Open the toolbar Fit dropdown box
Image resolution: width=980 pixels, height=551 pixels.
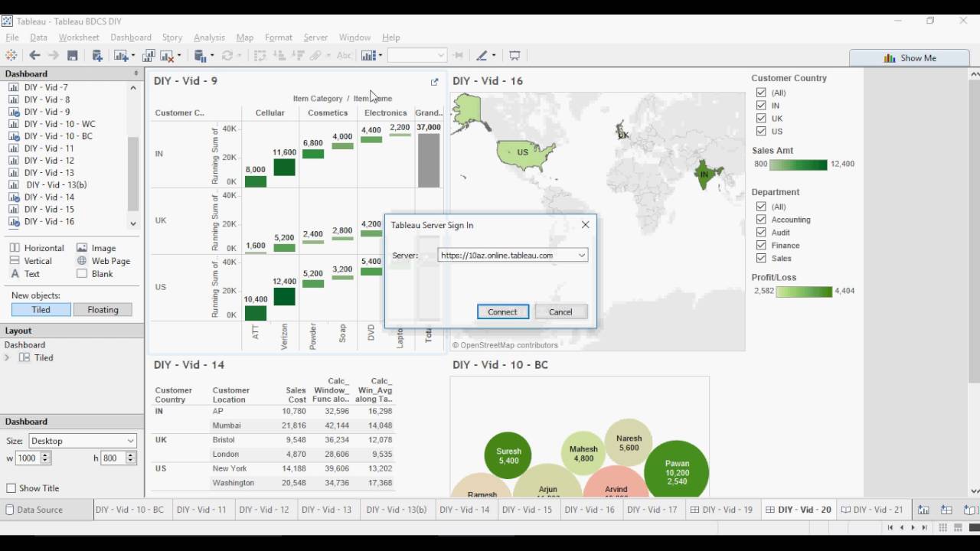416,55
